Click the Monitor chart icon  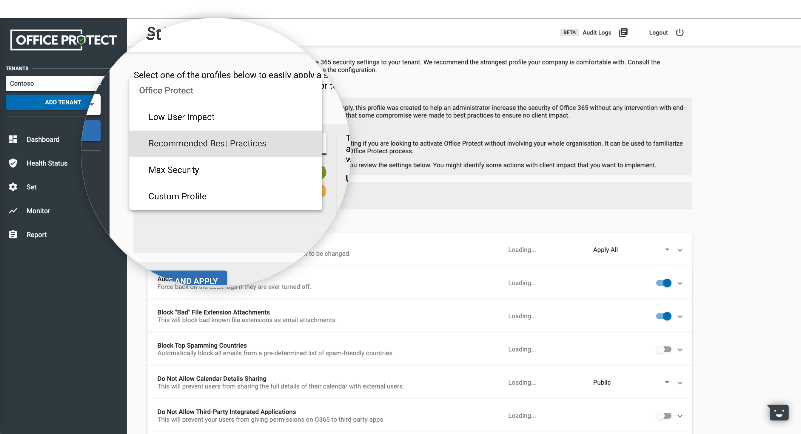pyautogui.click(x=13, y=211)
